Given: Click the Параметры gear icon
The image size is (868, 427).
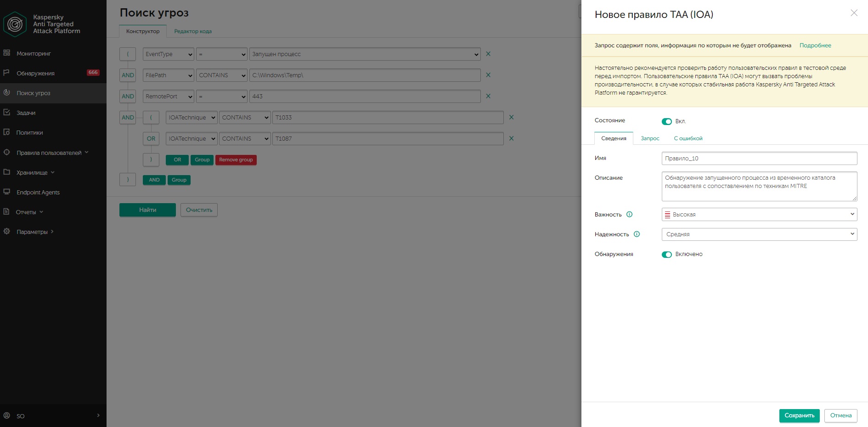Looking at the screenshot, I should (7, 231).
